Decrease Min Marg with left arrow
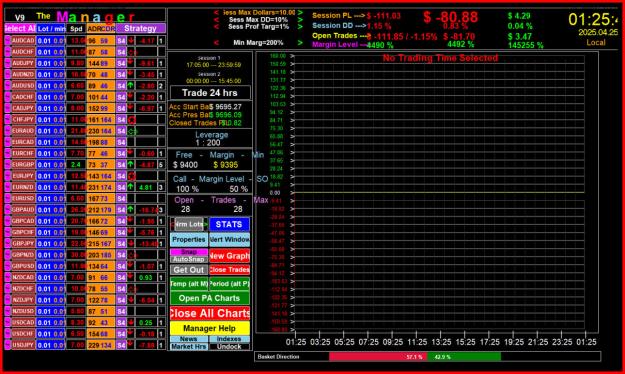 tap(216, 42)
